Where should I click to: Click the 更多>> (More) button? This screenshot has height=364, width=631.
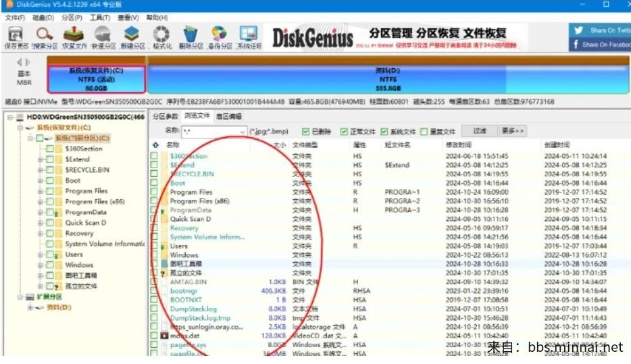click(x=513, y=131)
